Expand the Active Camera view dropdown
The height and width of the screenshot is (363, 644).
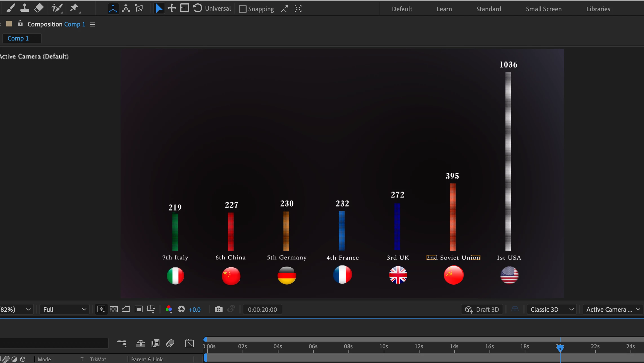(613, 310)
